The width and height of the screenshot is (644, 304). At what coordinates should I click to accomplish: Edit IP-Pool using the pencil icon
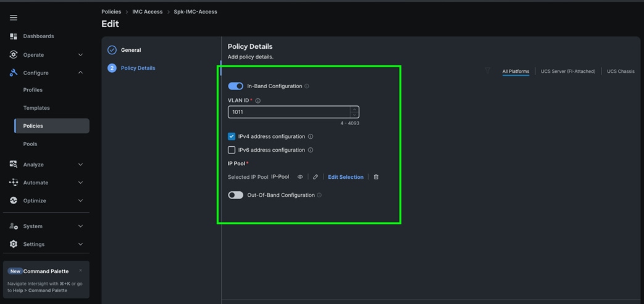point(316,177)
